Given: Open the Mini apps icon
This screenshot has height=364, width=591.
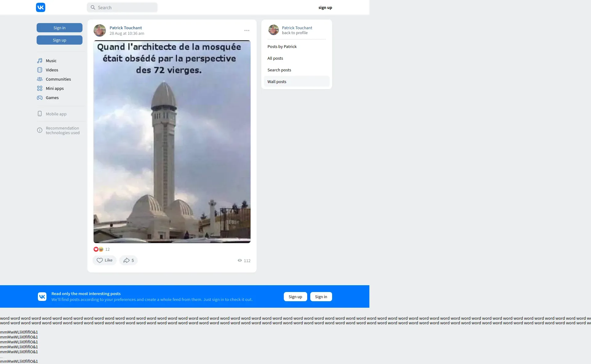Looking at the screenshot, I should click(40, 88).
